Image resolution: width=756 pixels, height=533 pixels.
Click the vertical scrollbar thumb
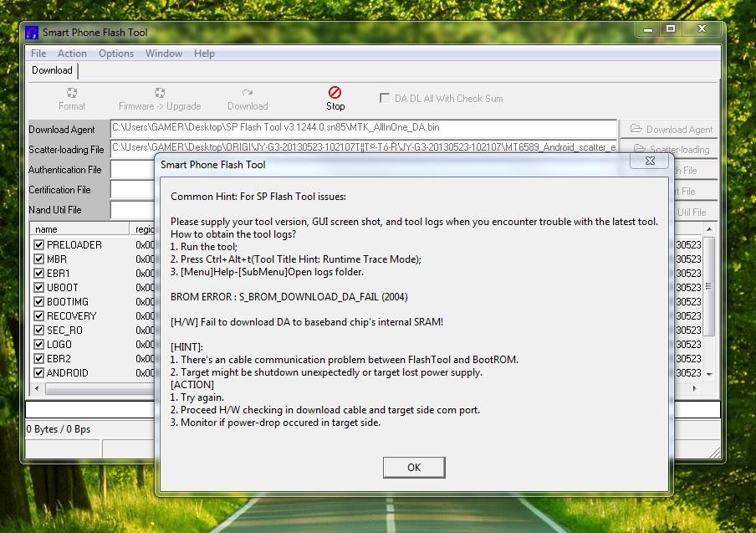709,286
